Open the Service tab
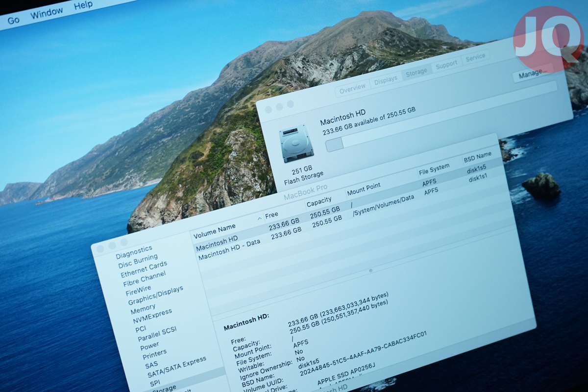588x392 pixels. click(475, 57)
